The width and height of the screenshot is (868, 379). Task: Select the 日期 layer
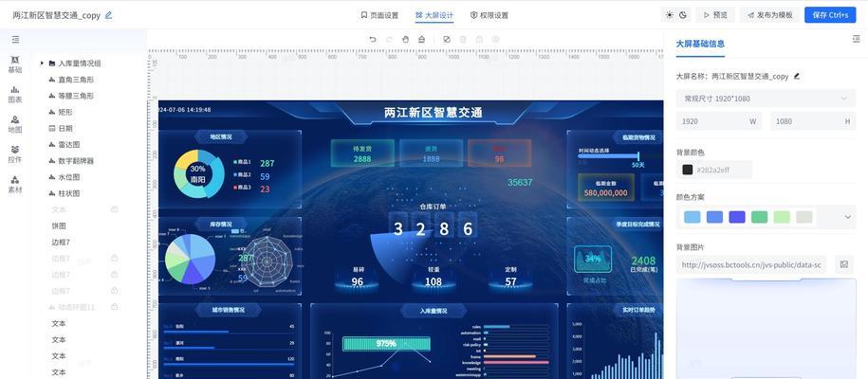click(x=65, y=128)
